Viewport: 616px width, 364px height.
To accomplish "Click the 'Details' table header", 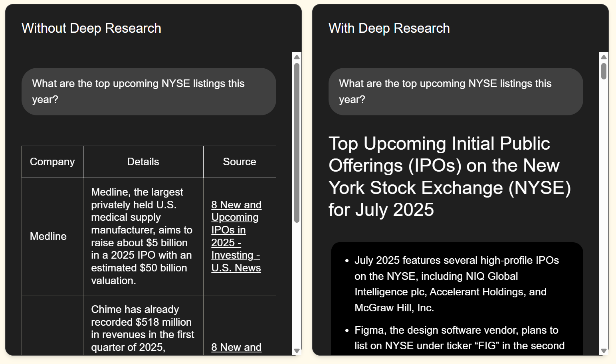I will coord(143,162).
